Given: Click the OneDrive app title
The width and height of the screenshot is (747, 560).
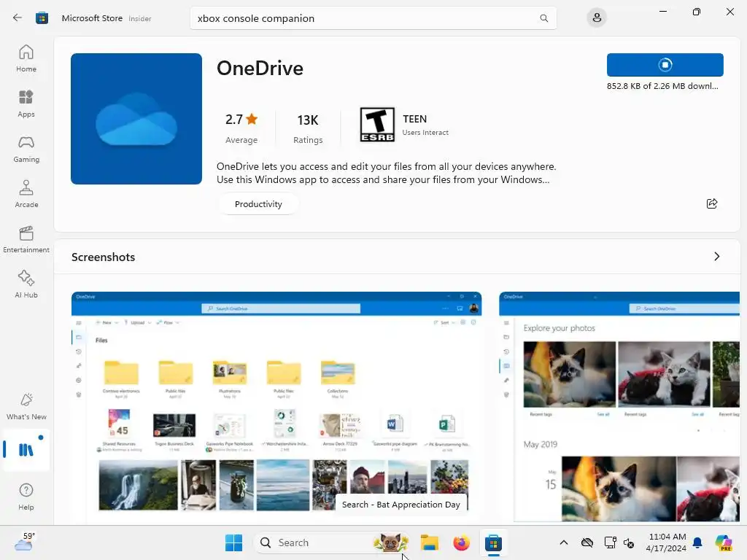Looking at the screenshot, I should 260,69.
